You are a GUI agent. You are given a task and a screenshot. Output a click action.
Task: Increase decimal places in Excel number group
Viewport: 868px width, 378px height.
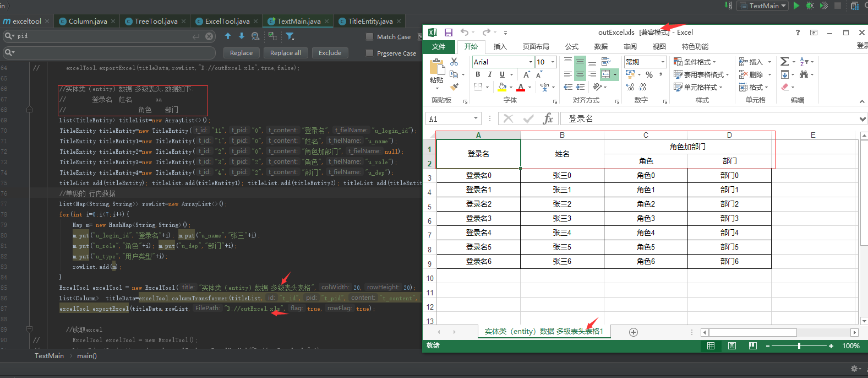tap(630, 87)
